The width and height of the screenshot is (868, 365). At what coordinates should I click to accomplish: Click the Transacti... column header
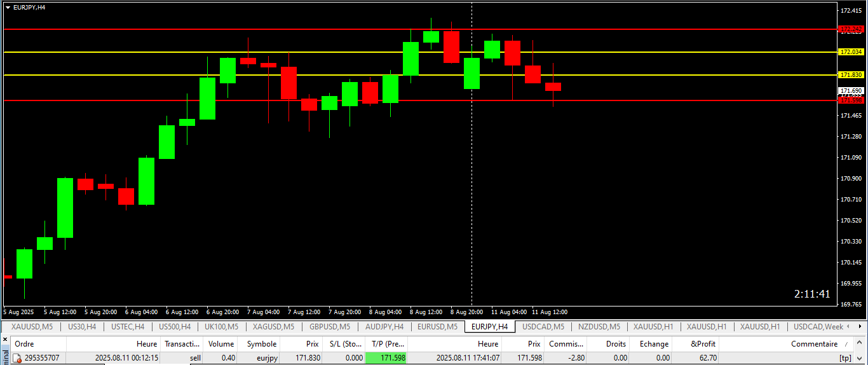(x=182, y=344)
